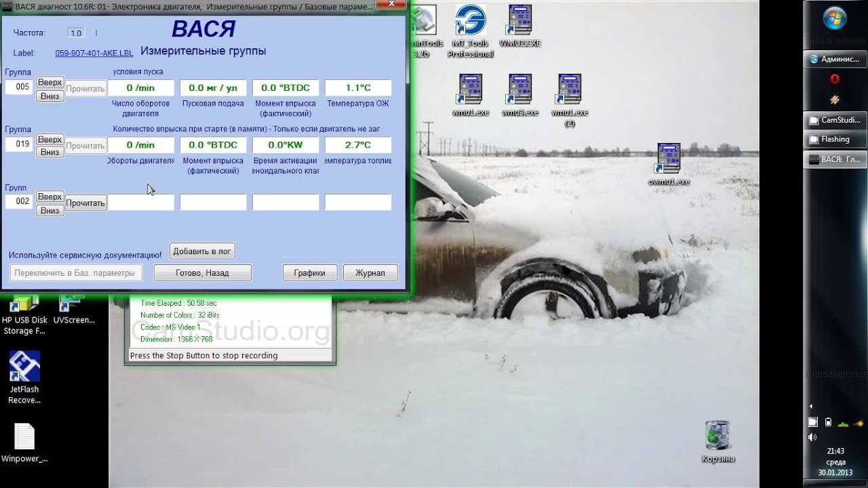Image resolution: width=868 pixels, height=488 pixels.
Task: Click the orange icon below Opera in taskbar
Action: click(x=835, y=100)
